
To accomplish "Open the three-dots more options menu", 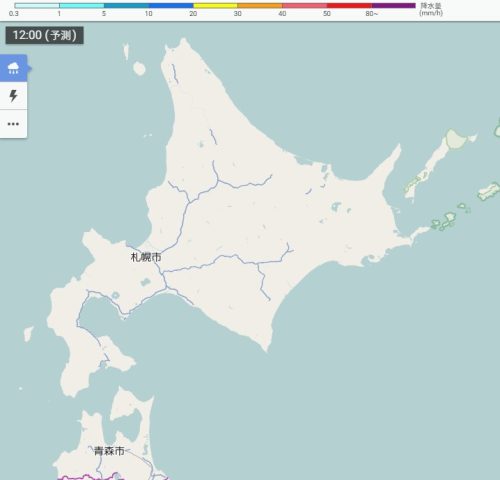I will coord(13,124).
